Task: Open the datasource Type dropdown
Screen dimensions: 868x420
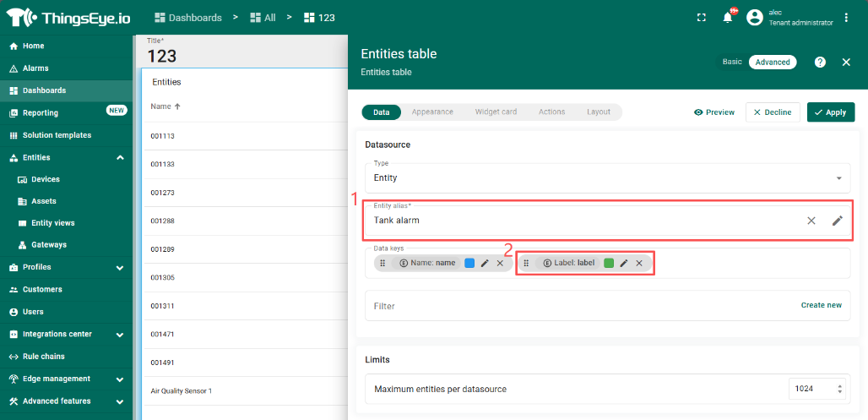Action: coord(608,178)
